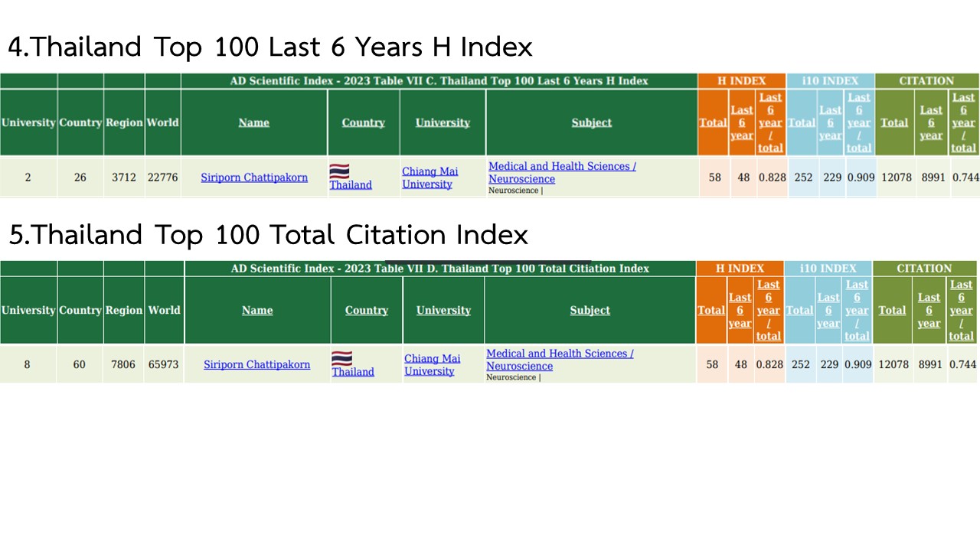Select citation total 12078 in Table VII C

pos(897,178)
